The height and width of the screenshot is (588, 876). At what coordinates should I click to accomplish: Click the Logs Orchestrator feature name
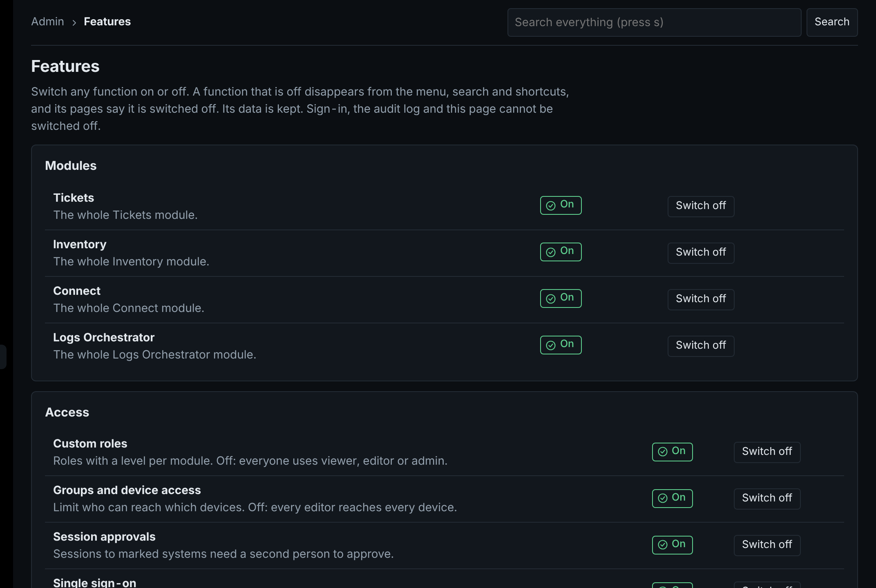tap(104, 337)
